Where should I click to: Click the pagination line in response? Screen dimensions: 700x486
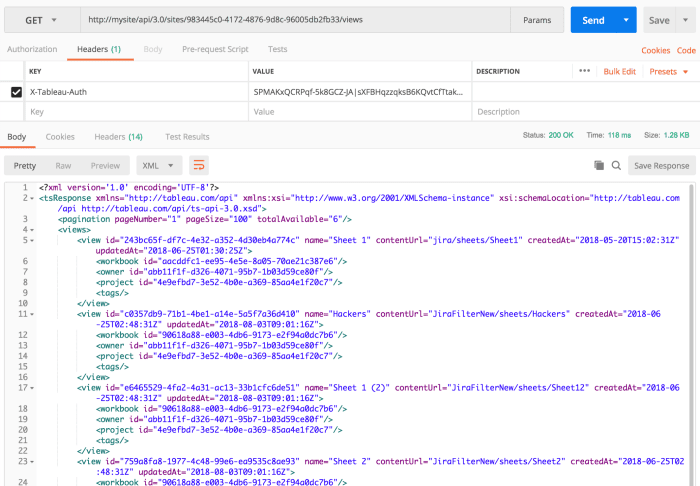(x=205, y=219)
